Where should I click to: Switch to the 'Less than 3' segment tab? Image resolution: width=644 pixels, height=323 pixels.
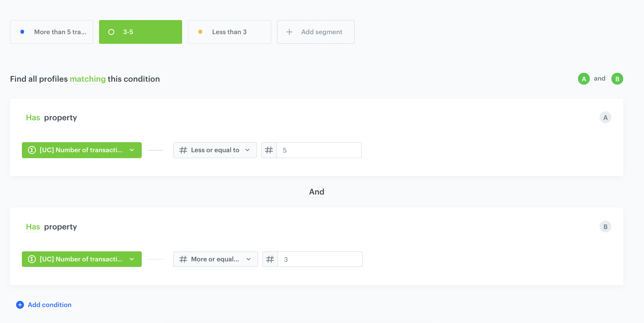coord(229,32)
